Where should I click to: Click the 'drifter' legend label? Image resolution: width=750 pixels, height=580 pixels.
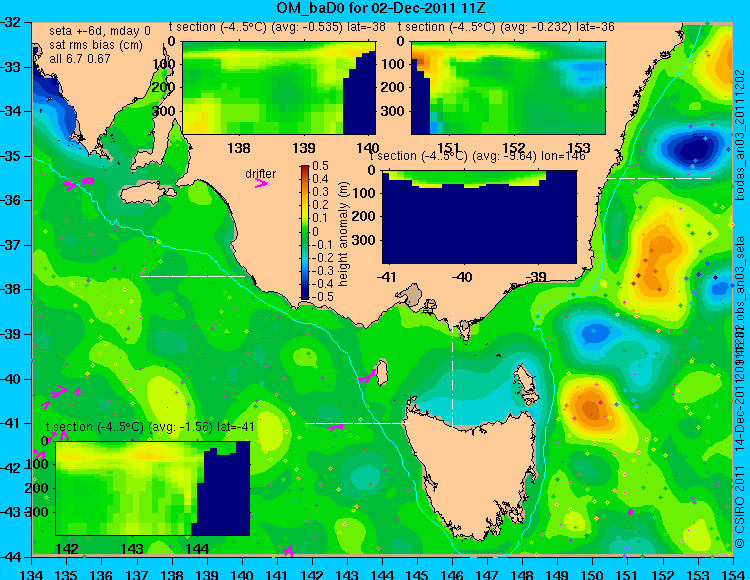pos(261,174)
